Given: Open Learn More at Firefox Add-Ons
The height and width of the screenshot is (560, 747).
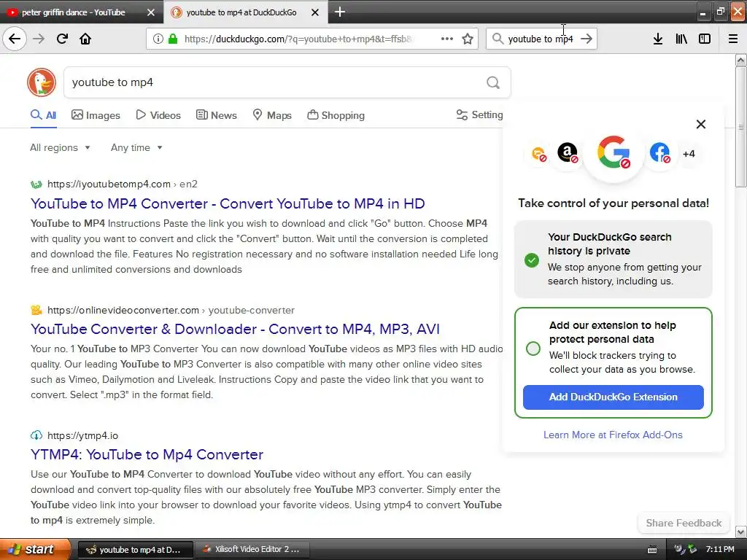Looking at the screenshot, I should pyautogui.click(x=613, y=435).
